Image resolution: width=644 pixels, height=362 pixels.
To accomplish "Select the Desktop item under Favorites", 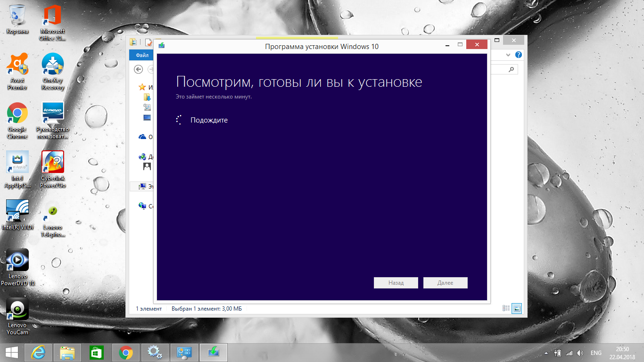I will (x=147, y=117).
